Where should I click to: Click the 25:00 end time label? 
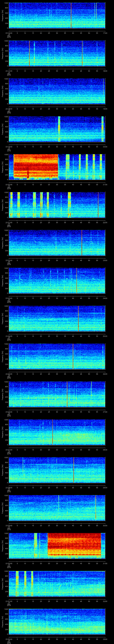(105, 336)
